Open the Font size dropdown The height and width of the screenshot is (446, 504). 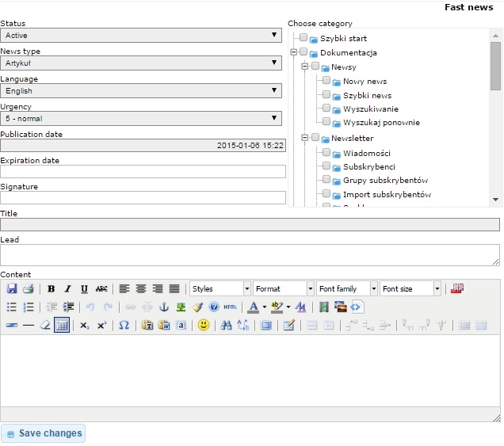[x=410, y=288]
